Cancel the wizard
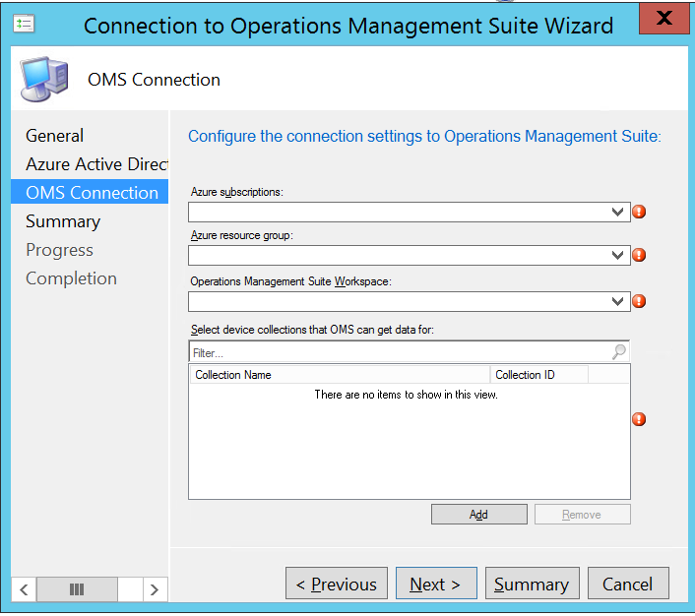The width and height of the screenshot is (695, 616). coord(627,585)
